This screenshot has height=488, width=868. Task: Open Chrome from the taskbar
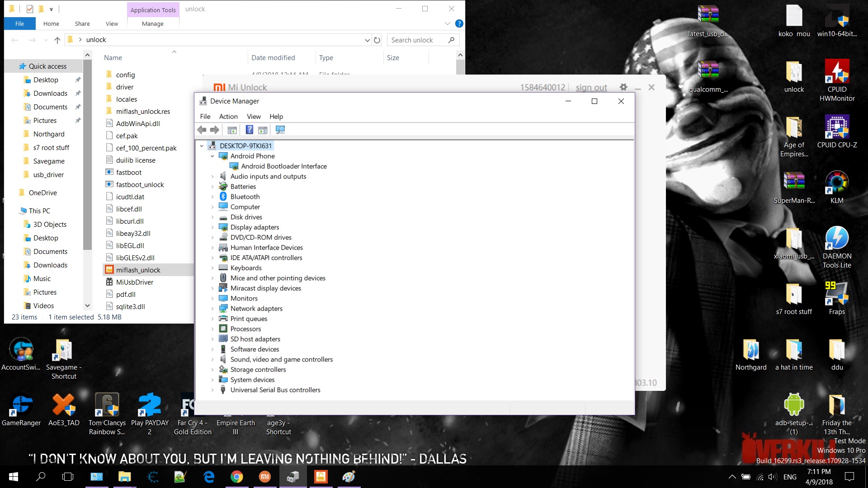tap(236, 477)
